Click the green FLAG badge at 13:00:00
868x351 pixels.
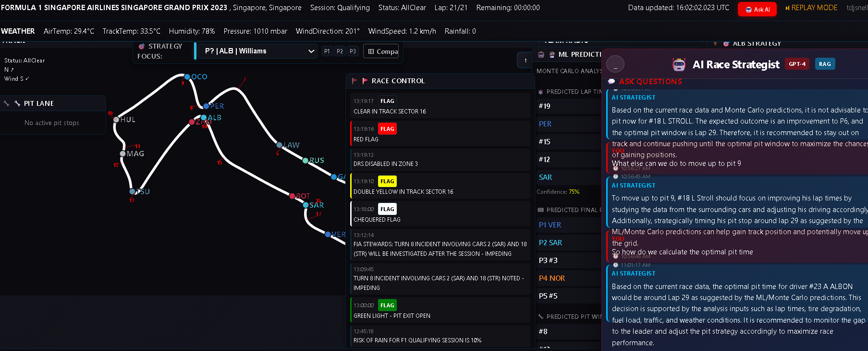point(387,305)
